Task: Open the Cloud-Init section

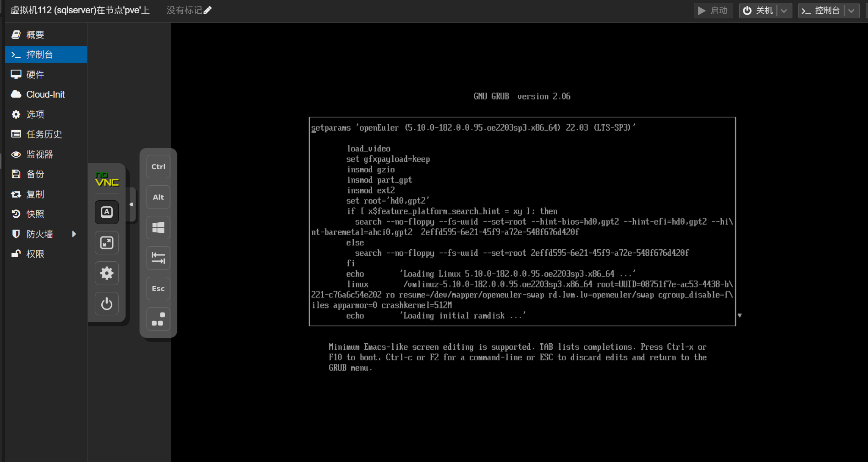Action: click(45, 94)
